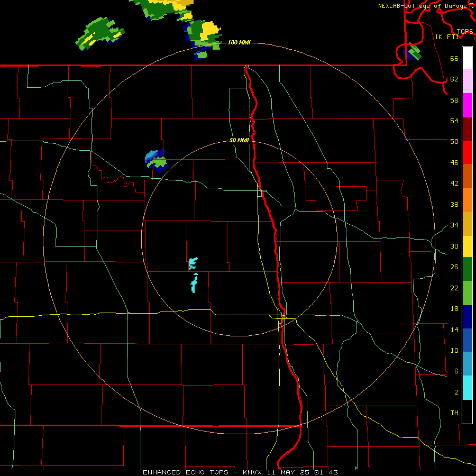Click the "[K FT]" legend units label
Image resolution: width=476 pixels, height=476 pixels.
click(447, 36)
